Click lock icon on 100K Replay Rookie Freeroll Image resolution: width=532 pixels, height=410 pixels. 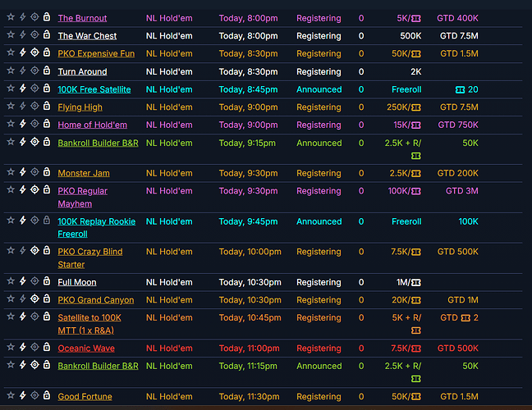[47, 220]
